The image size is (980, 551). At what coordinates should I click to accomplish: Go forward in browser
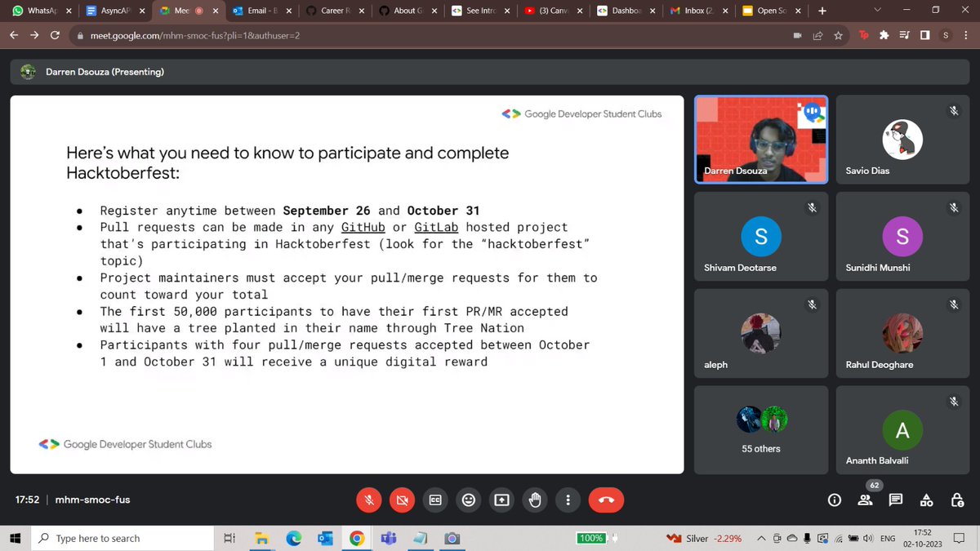point(34,36)
